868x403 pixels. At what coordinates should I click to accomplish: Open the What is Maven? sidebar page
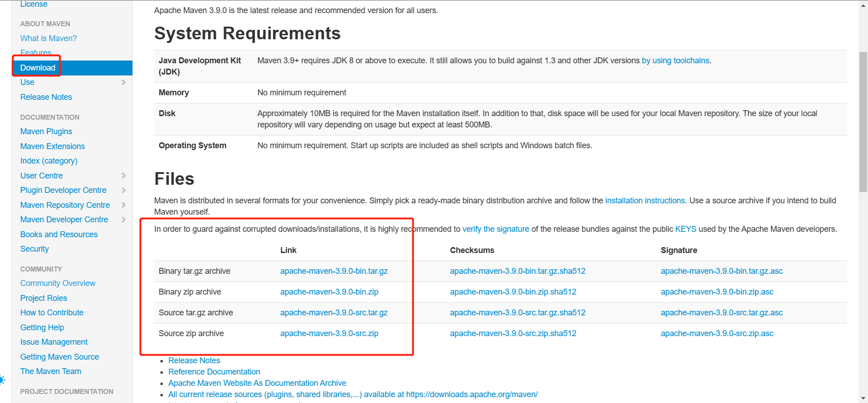48,38
